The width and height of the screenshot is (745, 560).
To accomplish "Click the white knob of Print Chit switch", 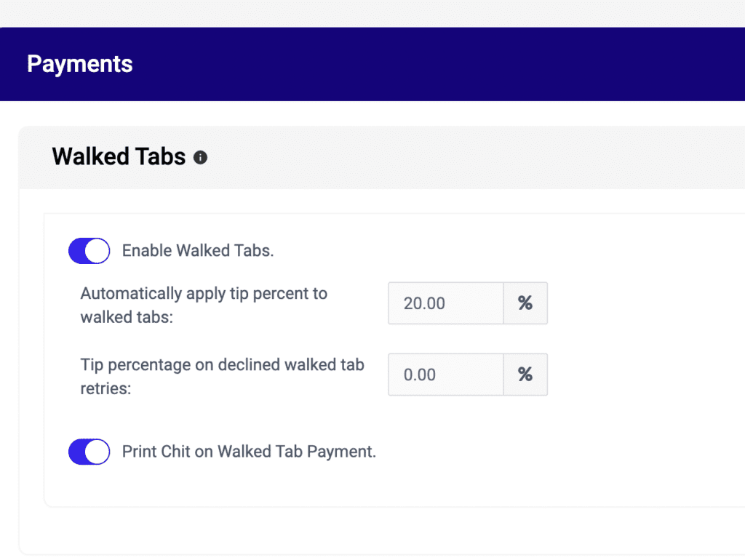I will pos(97,452).
